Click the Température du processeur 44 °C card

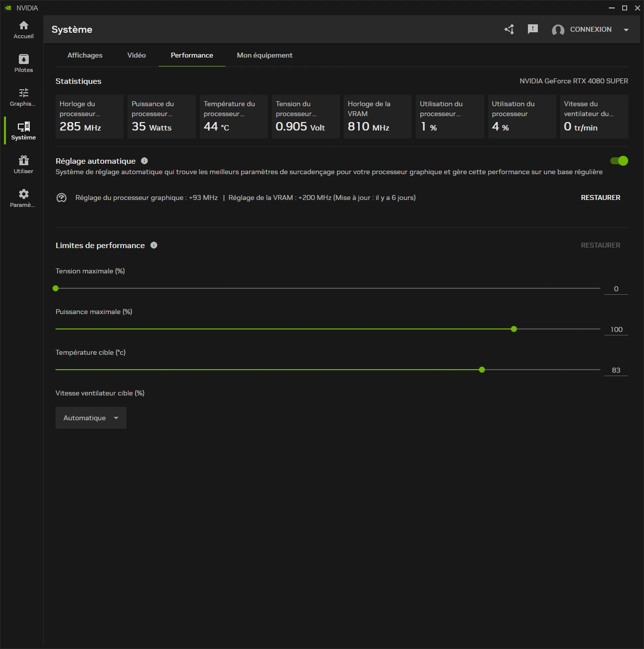(234, 117)
